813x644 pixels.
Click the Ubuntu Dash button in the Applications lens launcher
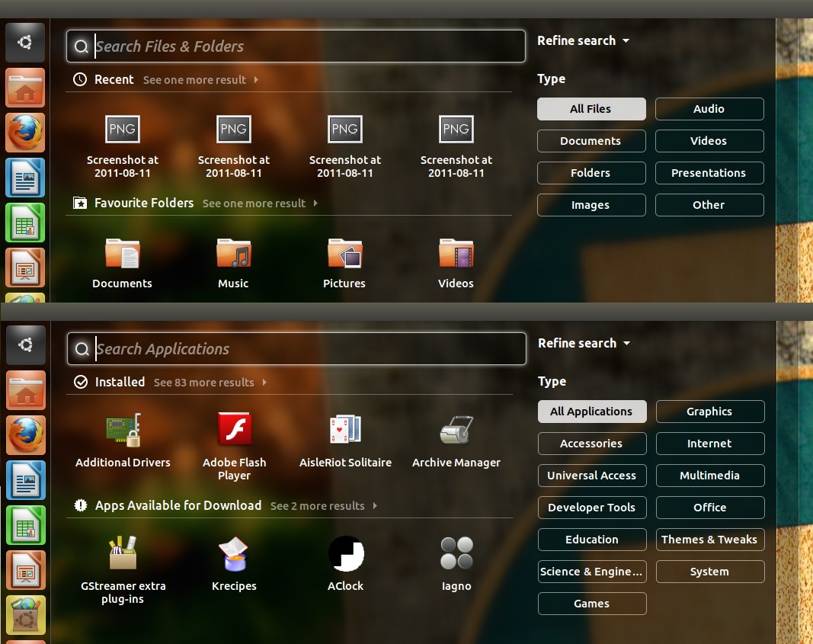tap(25, 345)
